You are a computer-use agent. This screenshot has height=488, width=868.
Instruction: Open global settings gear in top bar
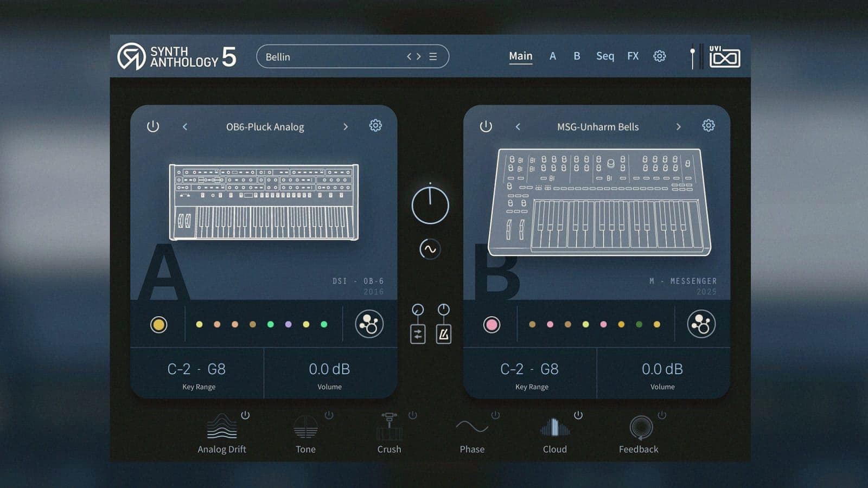tap(659, 56)
